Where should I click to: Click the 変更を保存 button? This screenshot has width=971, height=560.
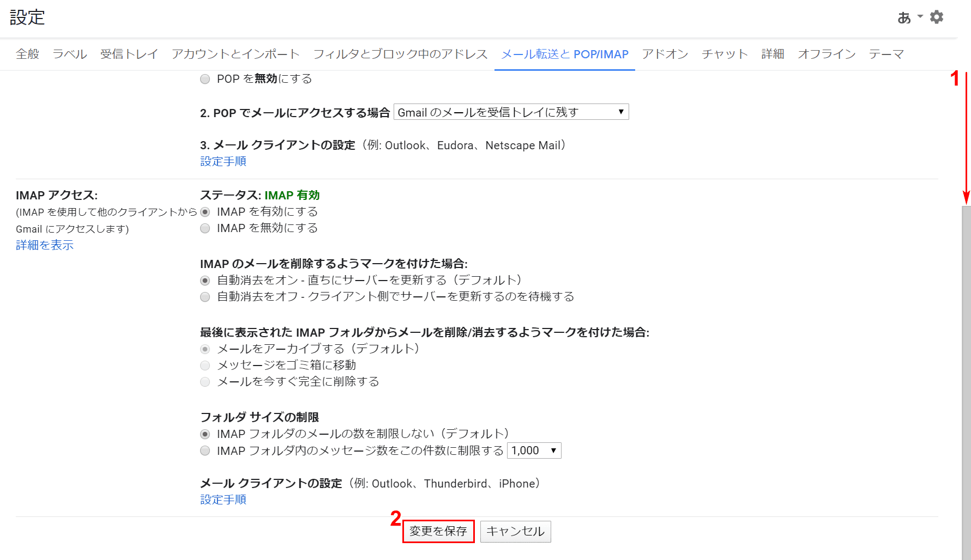tap(438, 531)
